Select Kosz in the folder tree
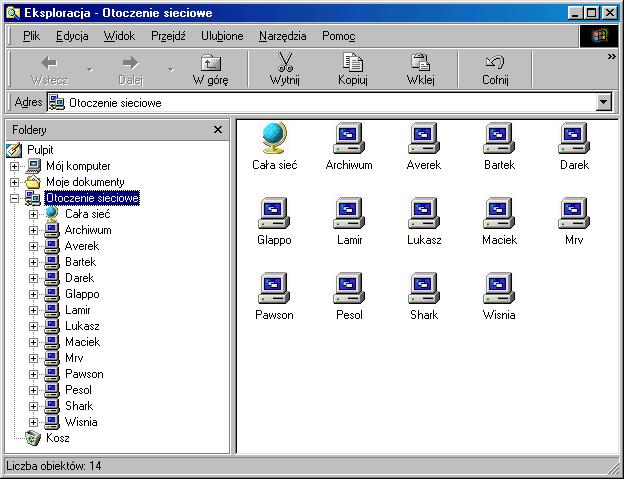The width and height of the screenshot is (624, 479). 57,438
